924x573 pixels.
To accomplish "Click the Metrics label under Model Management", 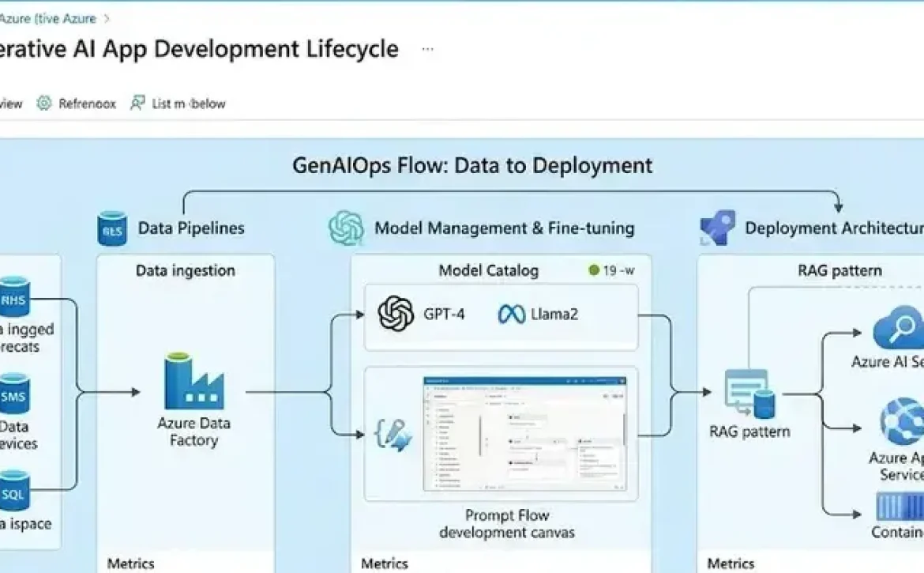I will [x=385, y=564].
